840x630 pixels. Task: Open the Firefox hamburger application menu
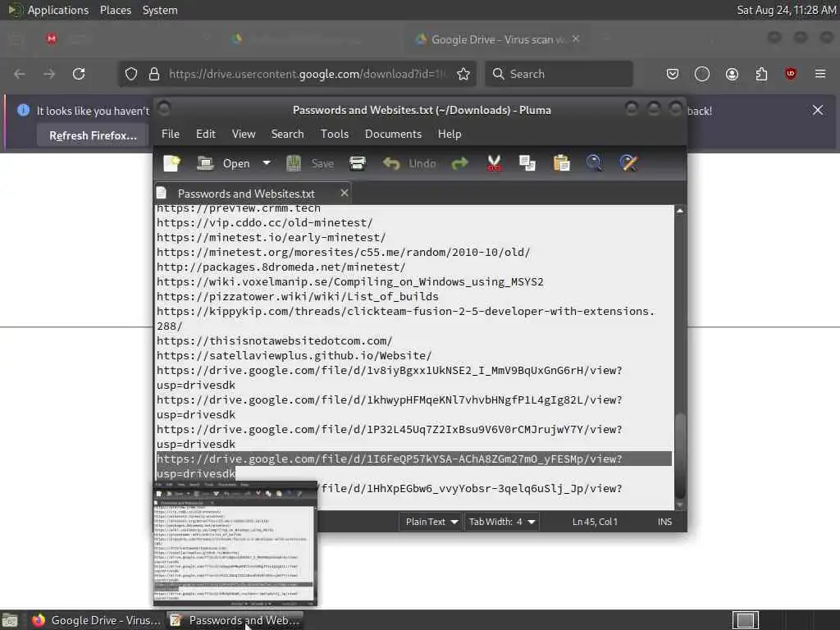point(820,74)
